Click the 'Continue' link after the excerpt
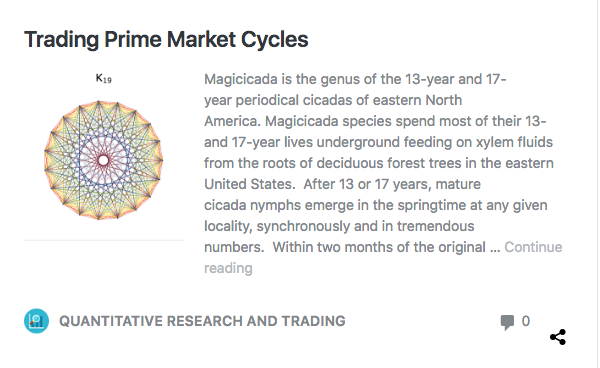This screenshot has height=368, width=600. [x=533, y=247]
